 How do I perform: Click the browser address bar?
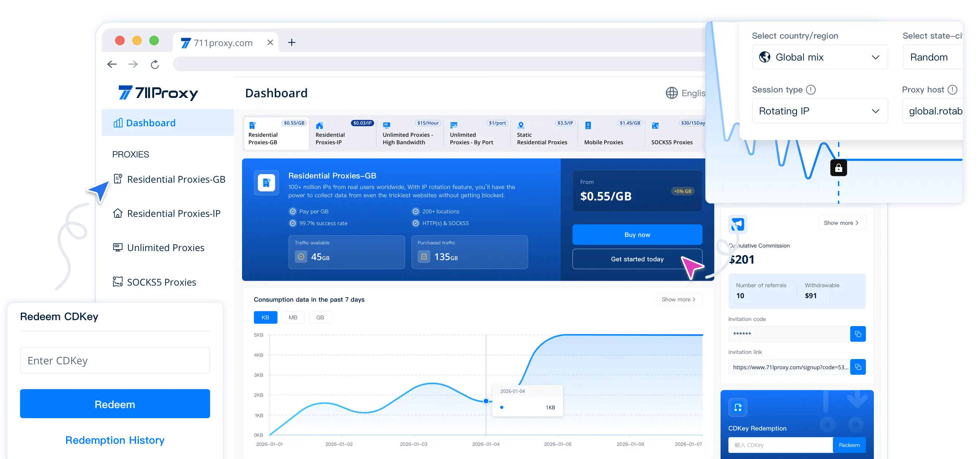(440, 64)
